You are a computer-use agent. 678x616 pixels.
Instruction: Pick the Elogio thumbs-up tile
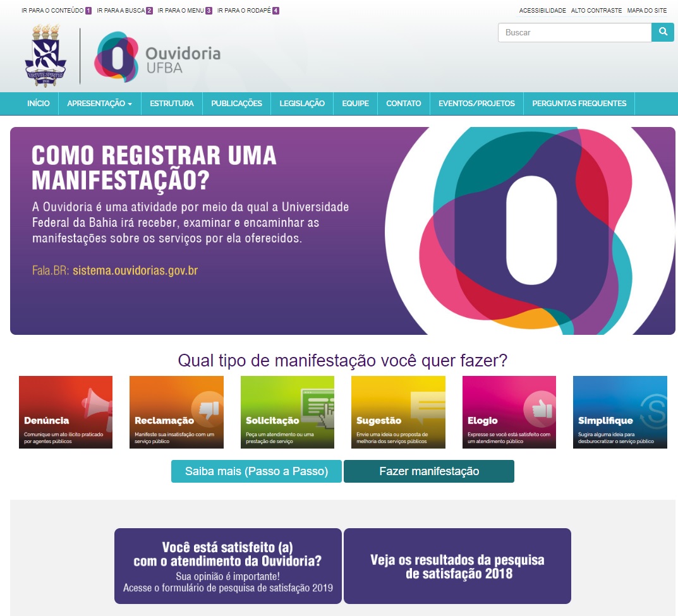pos(509,412)
